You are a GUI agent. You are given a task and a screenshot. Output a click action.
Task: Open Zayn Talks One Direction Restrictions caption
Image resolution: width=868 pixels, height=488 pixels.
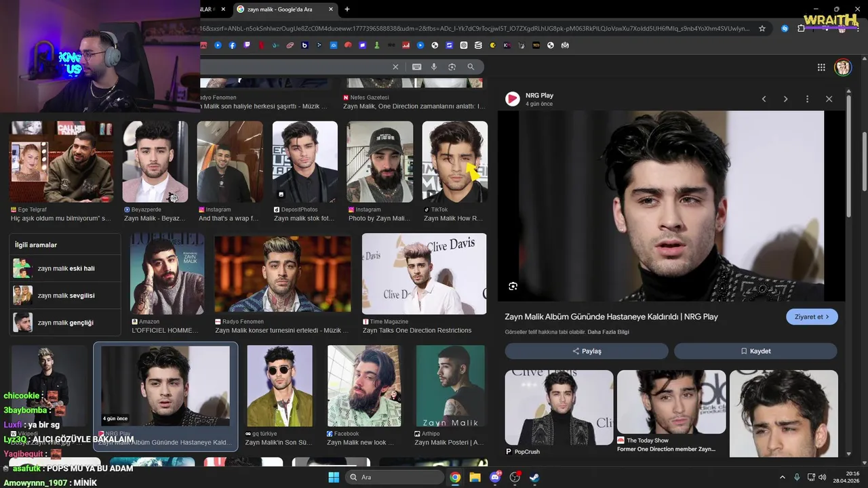(417, 330)
